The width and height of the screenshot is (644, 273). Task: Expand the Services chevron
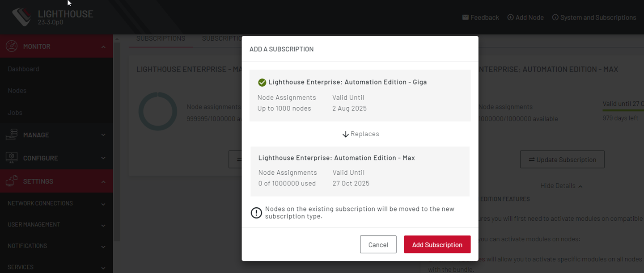(103, 268)
